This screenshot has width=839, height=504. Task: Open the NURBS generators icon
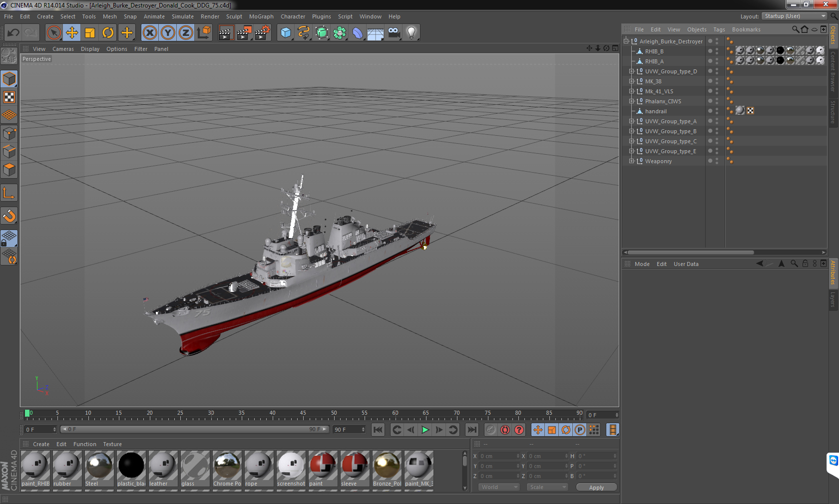coord(322,33)
